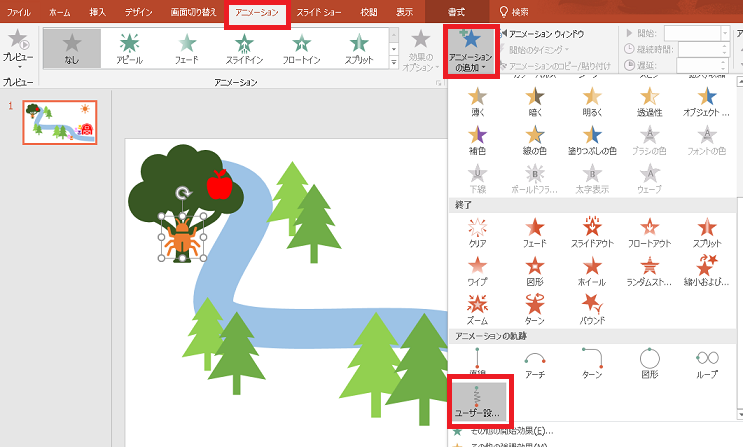Select the アーチ motion path
743x447 pixels.
coord(535,364)
